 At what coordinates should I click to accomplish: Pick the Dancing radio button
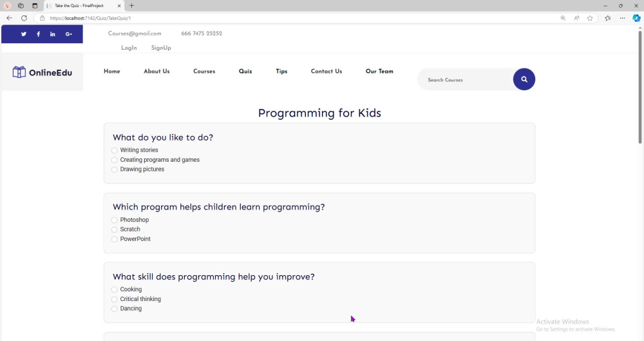point(115,309)
